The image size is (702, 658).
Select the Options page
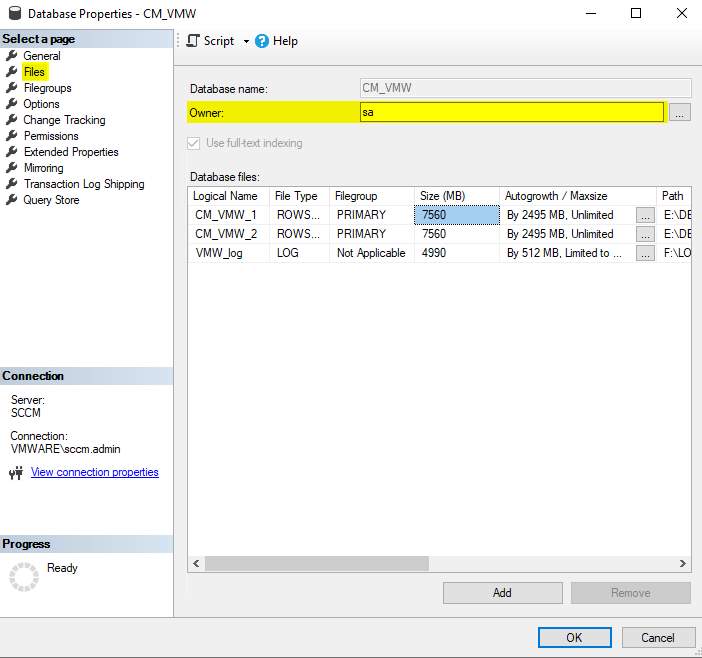pyautogui.click(x=41, y=104)
